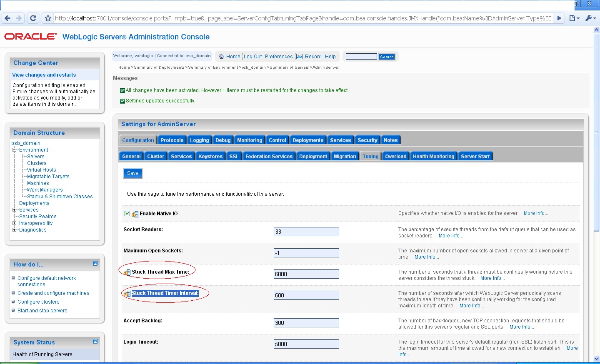The height and width of the screenshot is (364, 600).
Task: Bookmark this page with the star icon
Action: point(48,18)
